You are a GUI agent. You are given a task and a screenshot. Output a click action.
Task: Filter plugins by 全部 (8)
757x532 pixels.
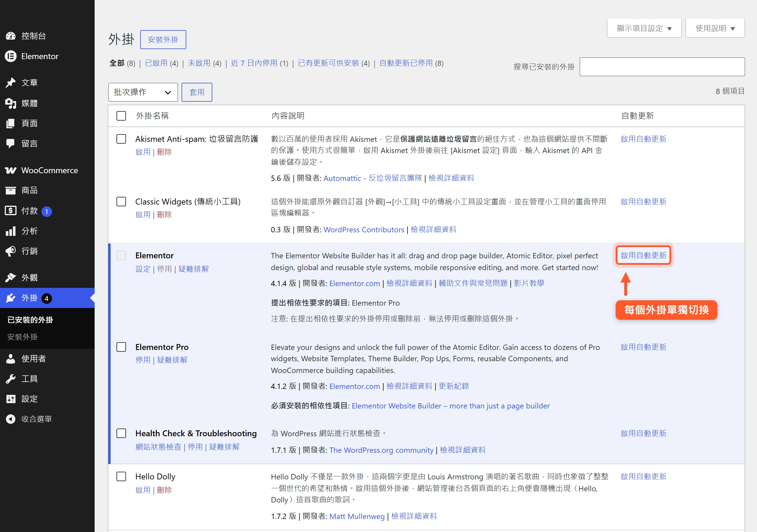pos(122,63)
